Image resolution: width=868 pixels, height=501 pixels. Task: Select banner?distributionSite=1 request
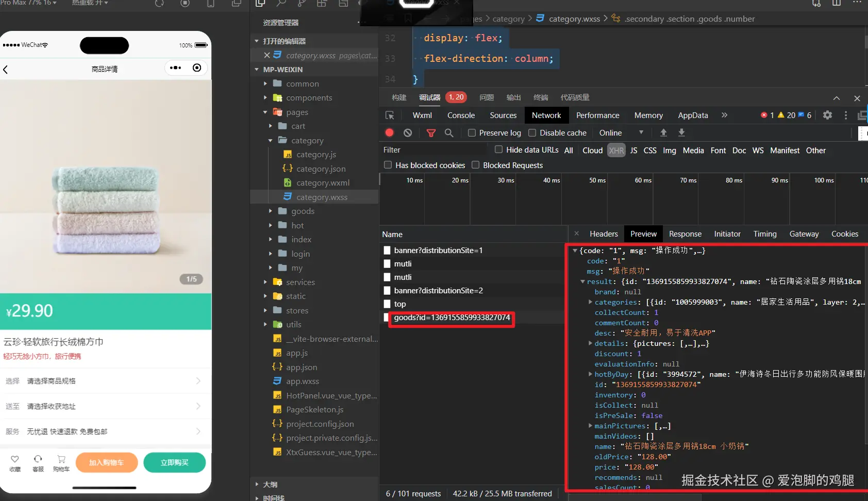coord(438,250)
